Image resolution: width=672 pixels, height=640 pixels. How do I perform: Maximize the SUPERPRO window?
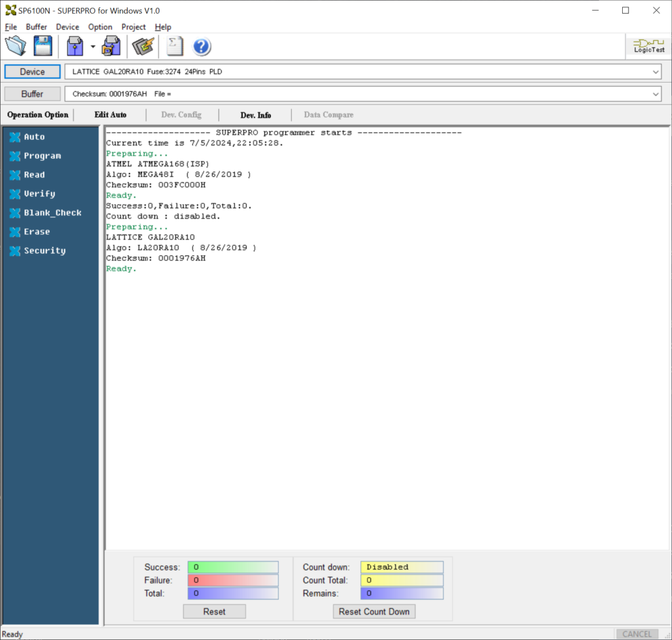(x=625, y=11)
